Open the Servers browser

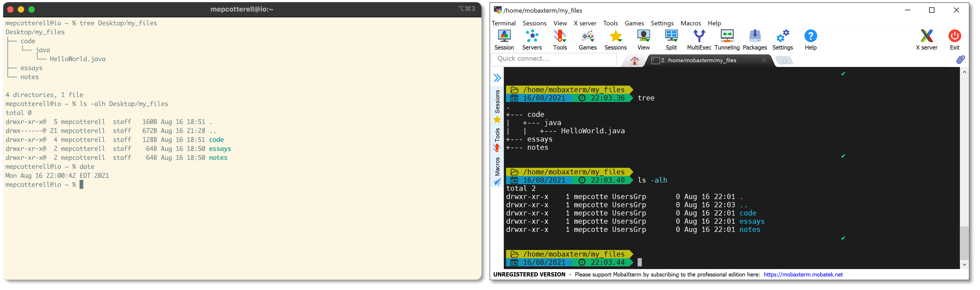(x=532, y=39)
